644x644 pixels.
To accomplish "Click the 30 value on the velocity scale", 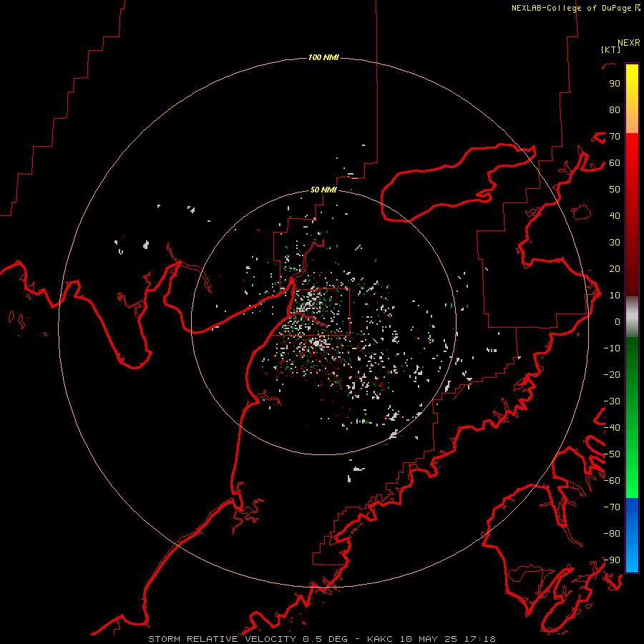I will pyautogui.click(x=615, y=243).
